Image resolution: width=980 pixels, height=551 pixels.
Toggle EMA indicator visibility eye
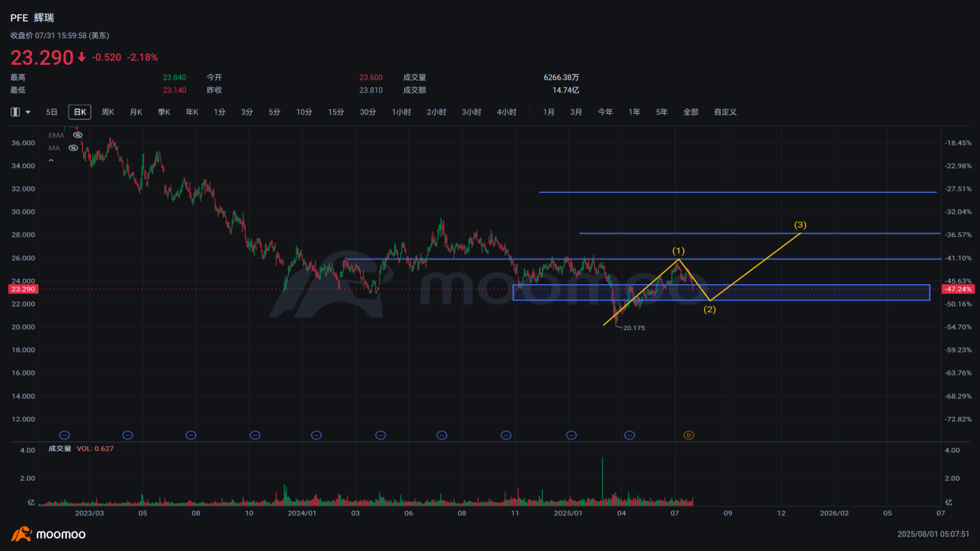pyautogui.click(x=78, y=135)
